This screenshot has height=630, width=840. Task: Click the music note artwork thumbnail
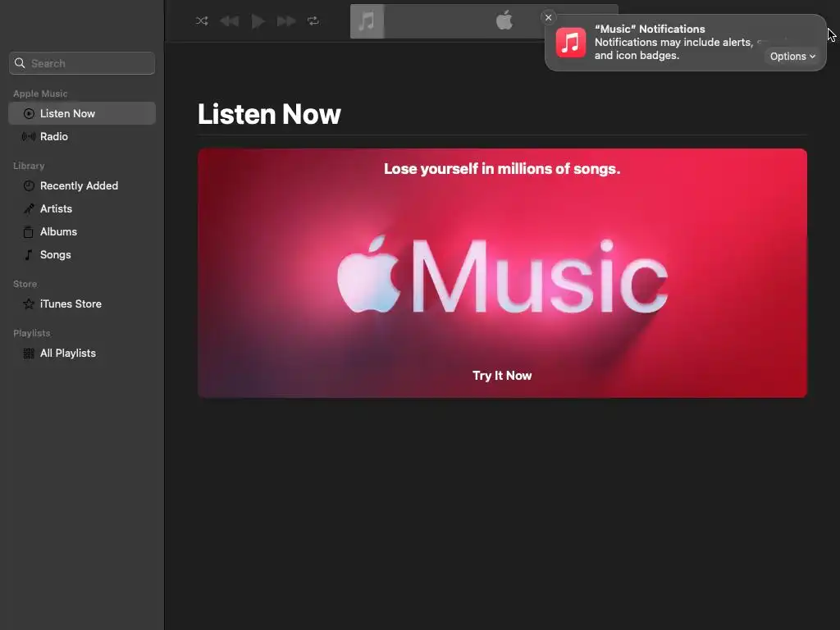click(x=367, y=21)
